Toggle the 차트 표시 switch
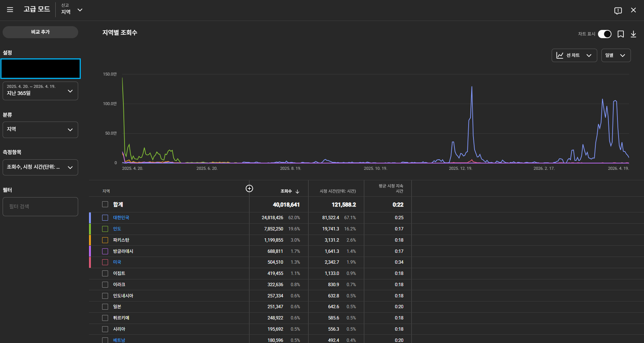 (x=604, y=34)
